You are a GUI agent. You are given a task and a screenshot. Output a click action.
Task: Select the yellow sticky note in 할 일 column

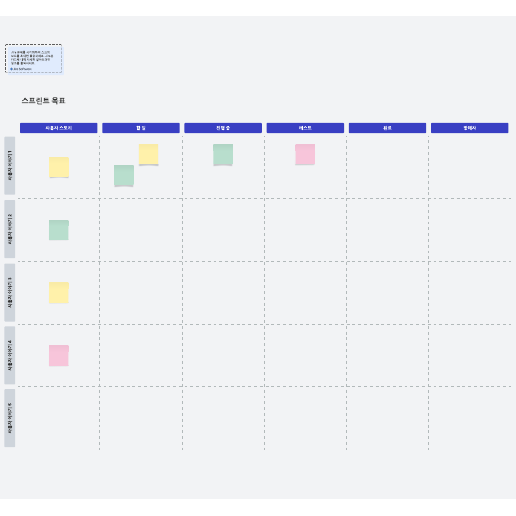click(x=148, y=154)
